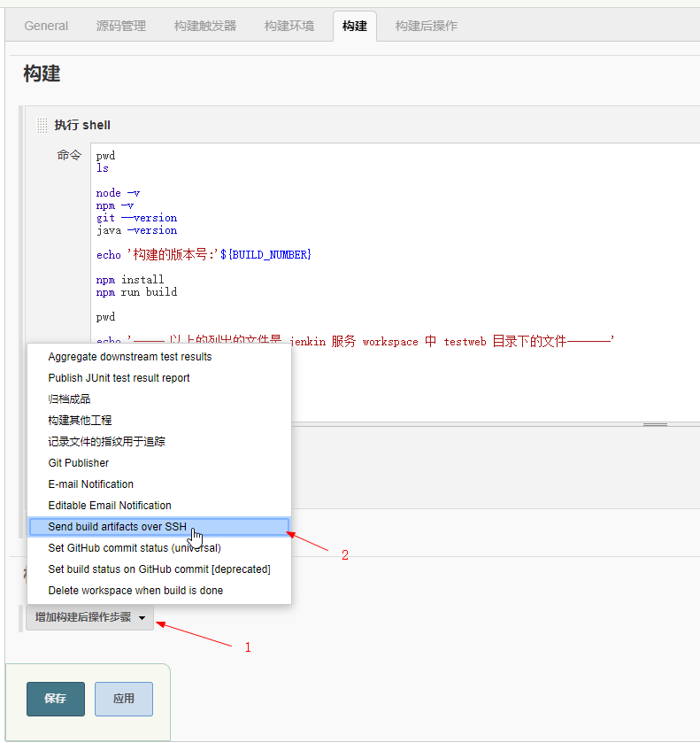Open the 构建触发器 tab
This screenshot has height=743, width=700.
pos(205,26)
